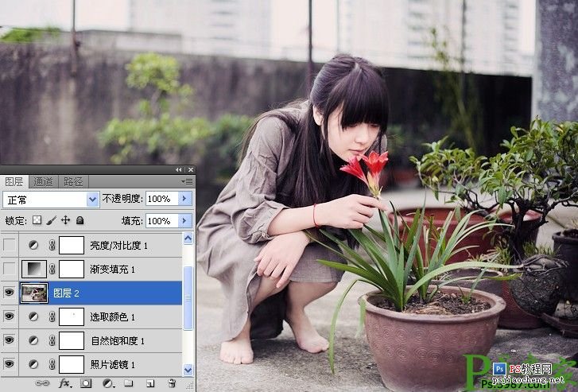578x392 pixels.
Task: Select the 图层 2 layer name
Action: tap(66, 293)
